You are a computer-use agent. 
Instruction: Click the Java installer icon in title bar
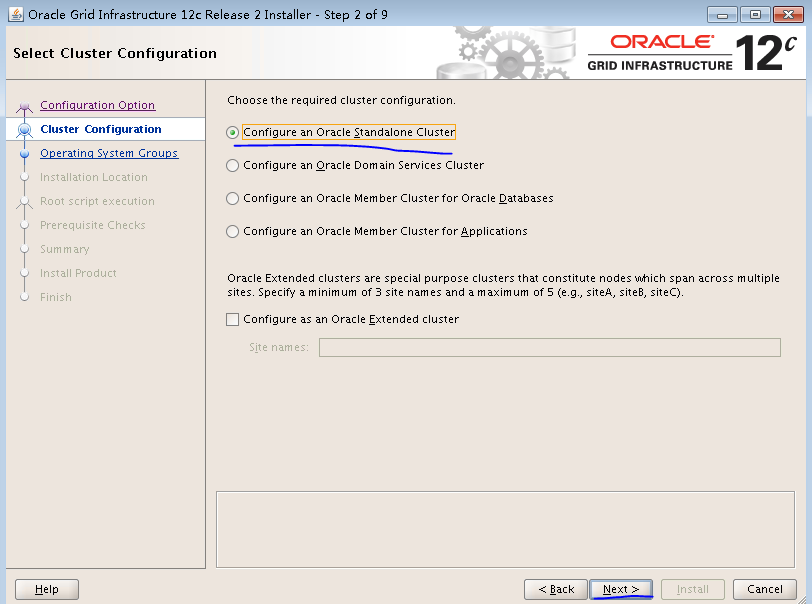[x=16, y=15]
